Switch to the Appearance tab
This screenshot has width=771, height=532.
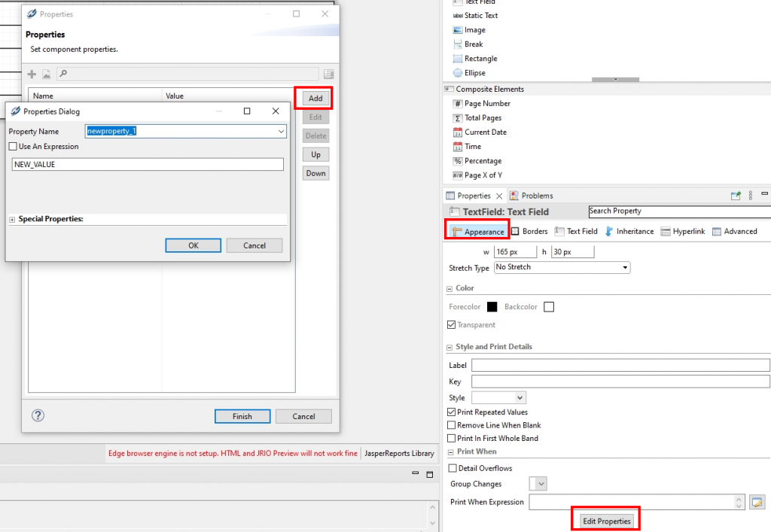click(x=478, y=231)
